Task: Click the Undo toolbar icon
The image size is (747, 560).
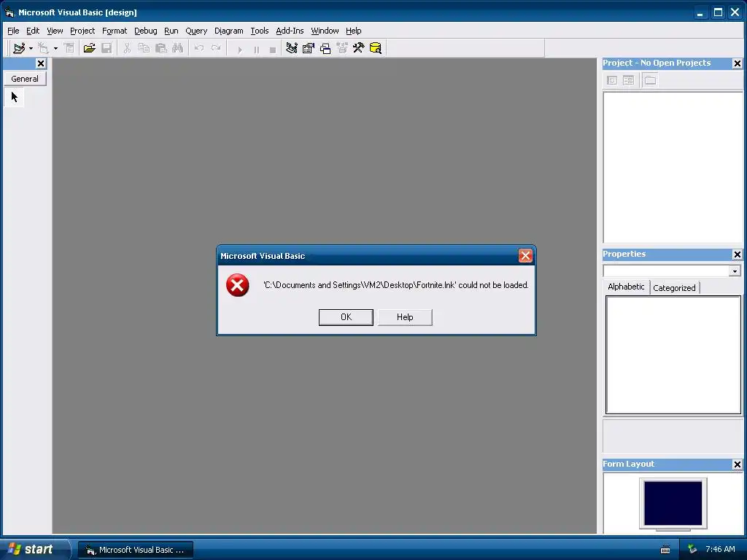Action: click(199, 48)
